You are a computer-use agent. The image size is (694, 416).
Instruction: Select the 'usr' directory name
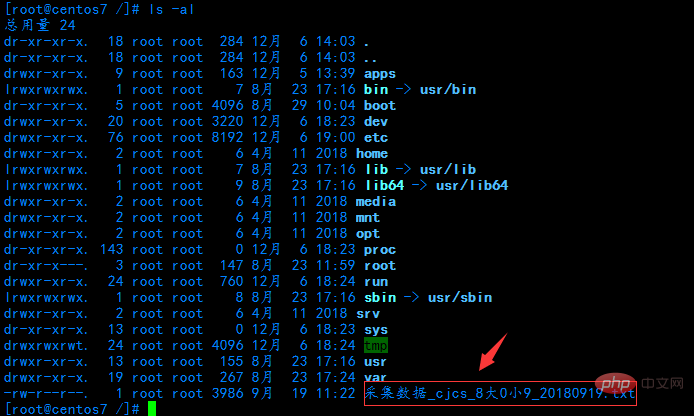375,362
